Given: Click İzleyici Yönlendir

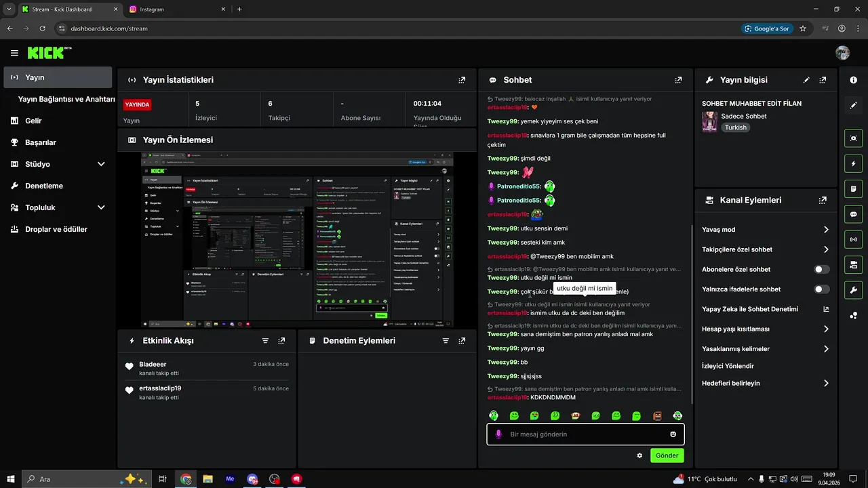Looking at the screenshot, I should pyautogui.click(x=728, y=366).
